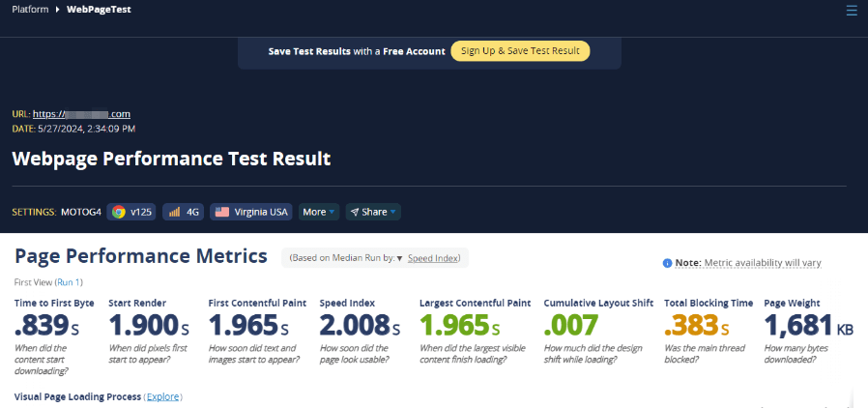
Task: Click the 4G signal bars icon
Action: pos(174,212)
